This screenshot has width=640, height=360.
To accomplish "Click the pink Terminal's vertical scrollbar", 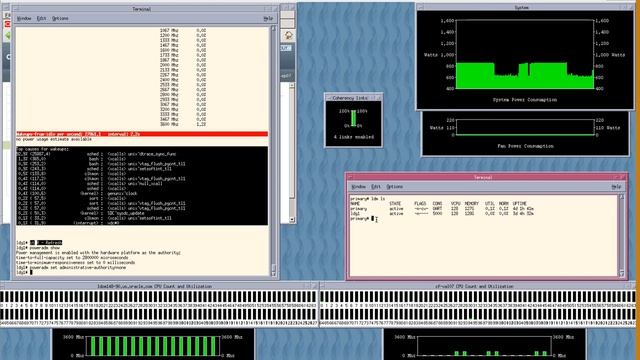I will 622,236.
